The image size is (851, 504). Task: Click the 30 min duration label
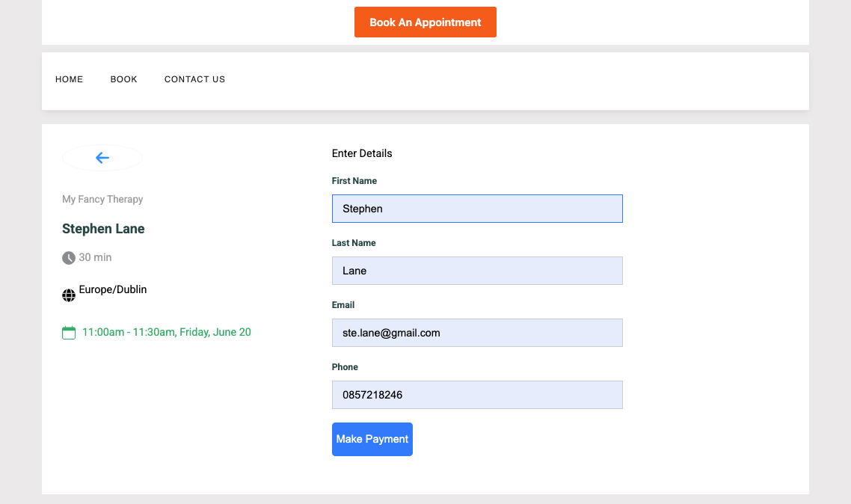click(95, 257)
